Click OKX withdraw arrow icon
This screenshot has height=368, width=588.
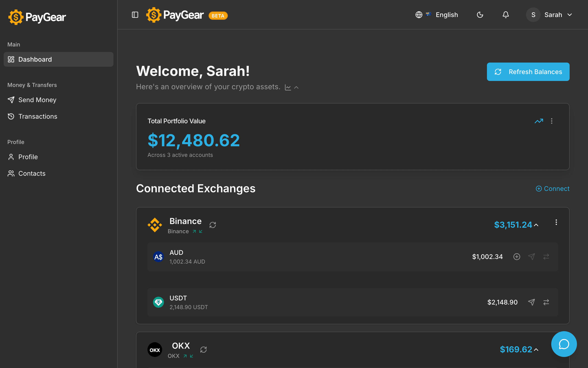click(185, 356)
